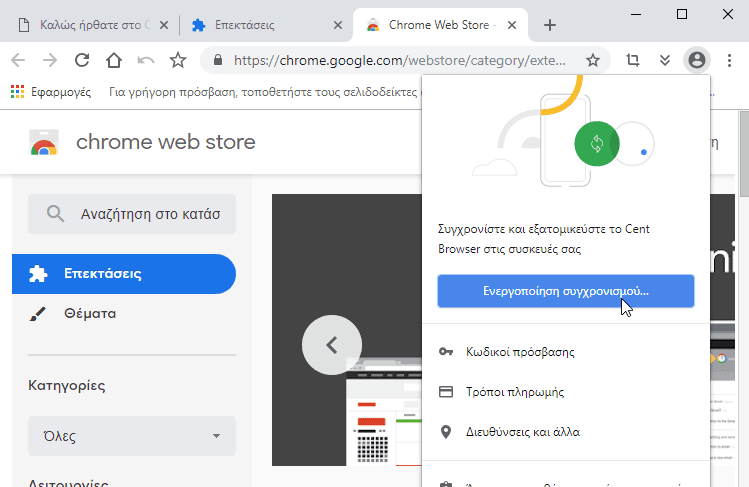Click Ενεργοποίηση συγχρονισμού sync button
This screenshot has width=749, height=487.
coord(565,291)
